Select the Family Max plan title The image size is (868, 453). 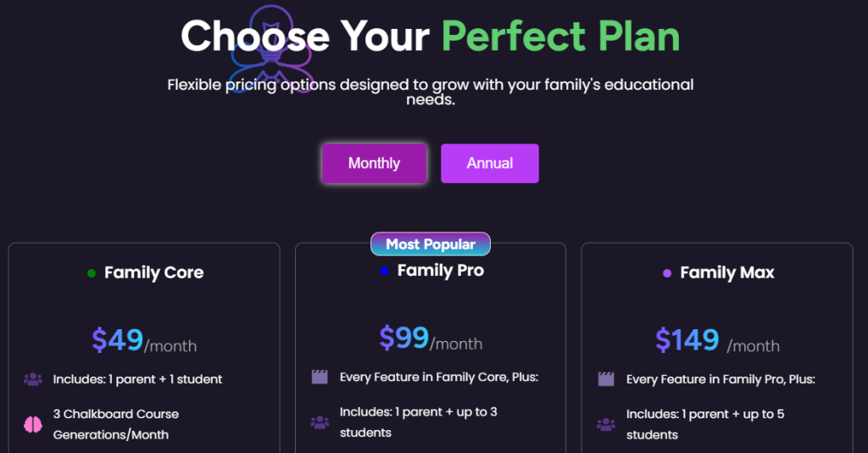click(x=726, y=273)
